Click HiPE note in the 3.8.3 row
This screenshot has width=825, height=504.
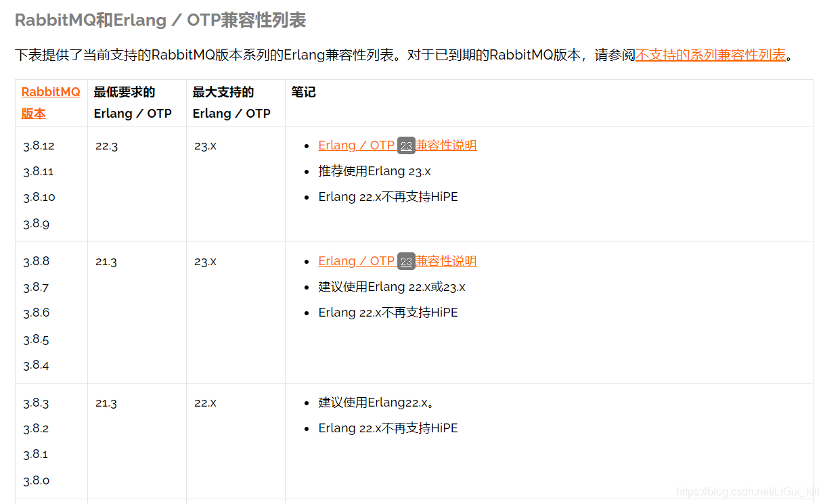tap(388, 428)
